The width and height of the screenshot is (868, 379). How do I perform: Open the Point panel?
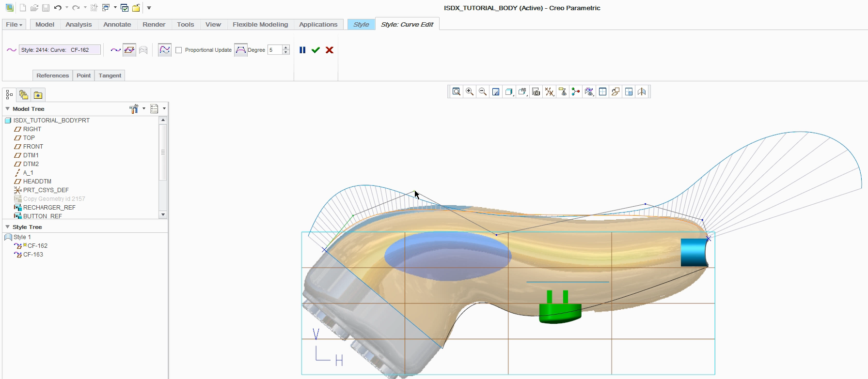click(x=83, y=76)
